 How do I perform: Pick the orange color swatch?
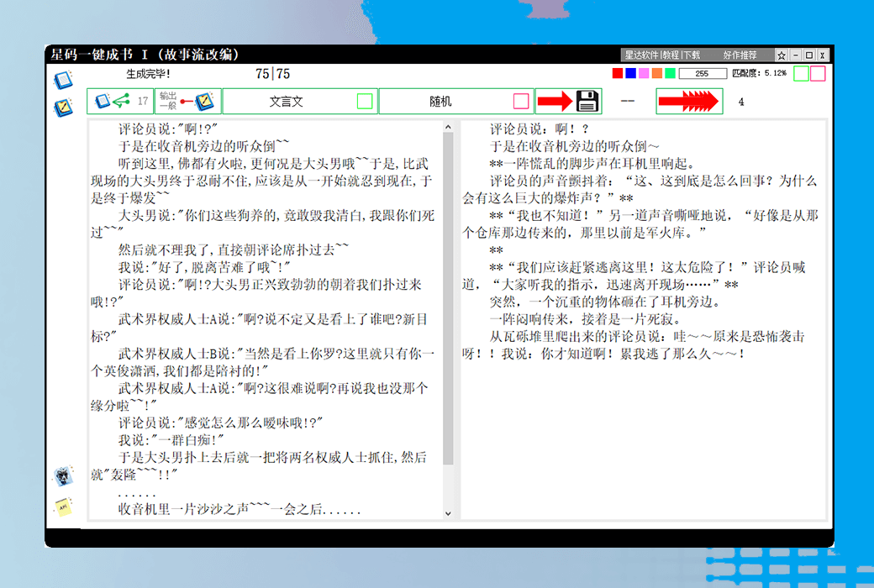pyautogui.click(x=657, y=74)
